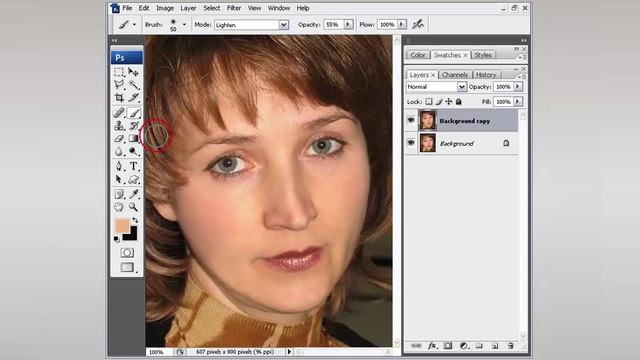The width and height of the screenshot is (640, 360).
Task: Select the Eraser tool
Action: click(x=119, y=138)
